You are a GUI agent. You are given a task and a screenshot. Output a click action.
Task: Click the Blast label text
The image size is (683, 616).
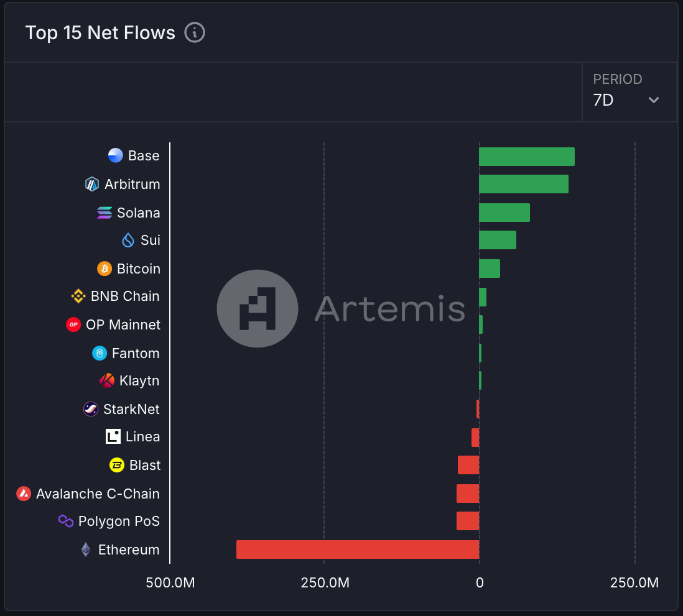pos(145,466)
